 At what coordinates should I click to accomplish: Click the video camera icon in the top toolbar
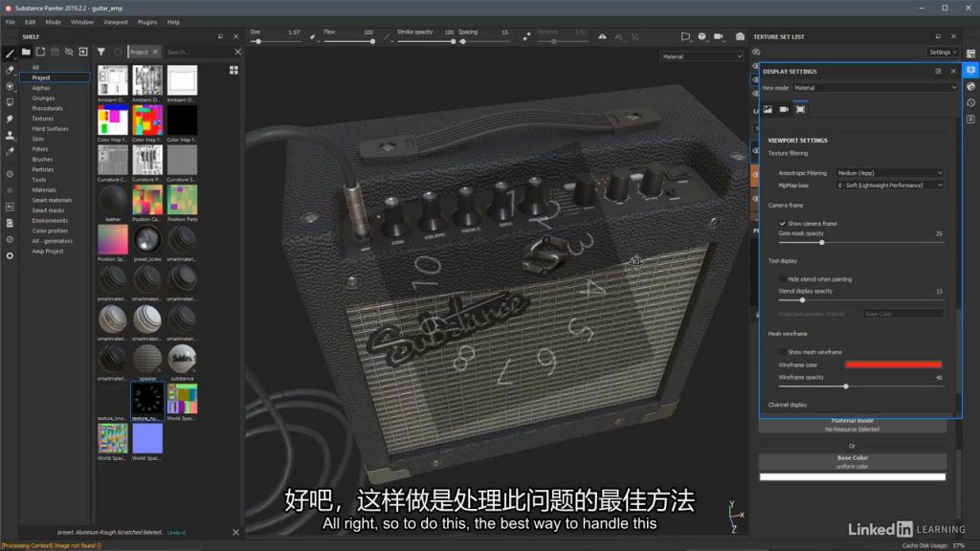click(x=719, y=37)
